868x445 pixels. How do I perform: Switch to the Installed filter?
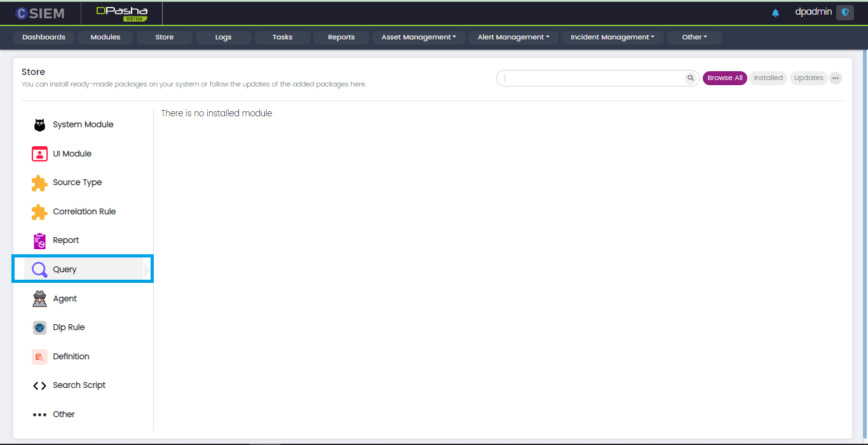pos(768,78)
